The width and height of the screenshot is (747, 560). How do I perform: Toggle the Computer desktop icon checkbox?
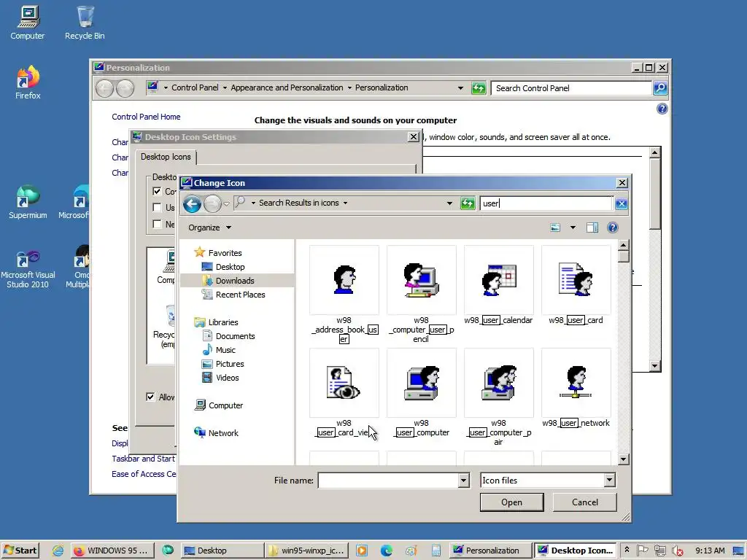click(157, 191)
